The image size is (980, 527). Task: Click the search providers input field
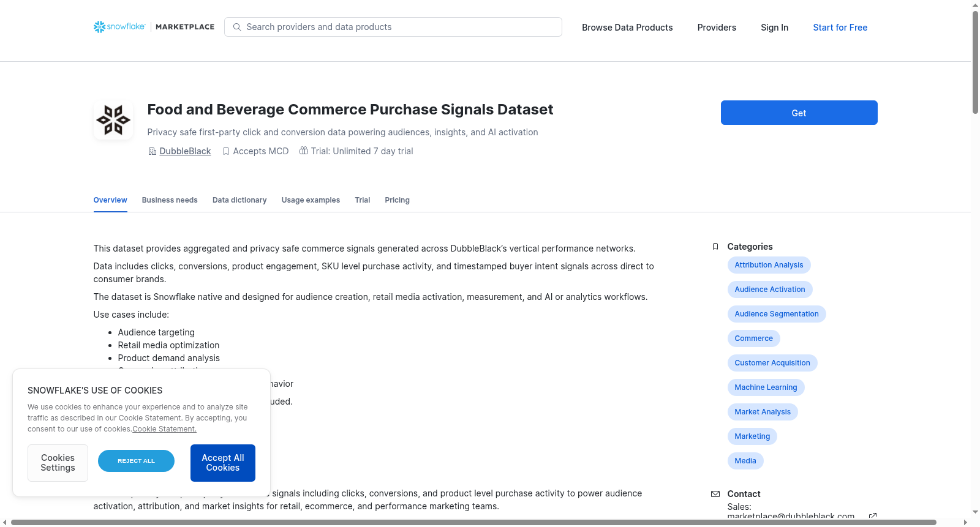[x=393, y=27]
